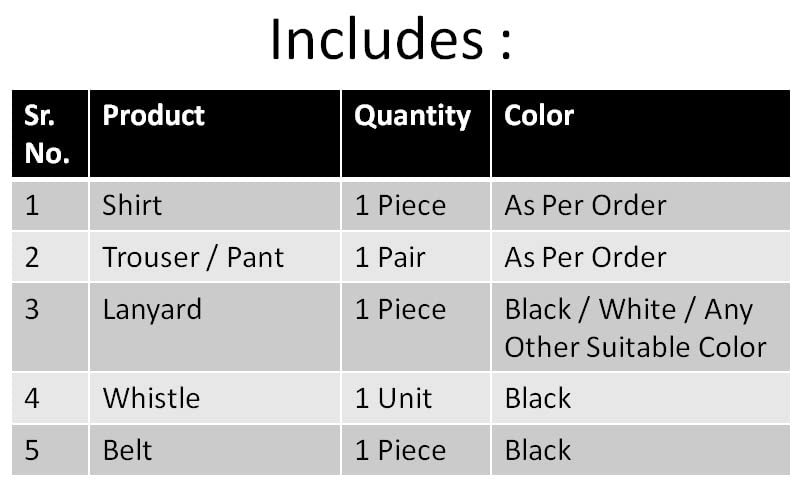Click the Shirt row's "1 Piece" quantity

(400, 206)
